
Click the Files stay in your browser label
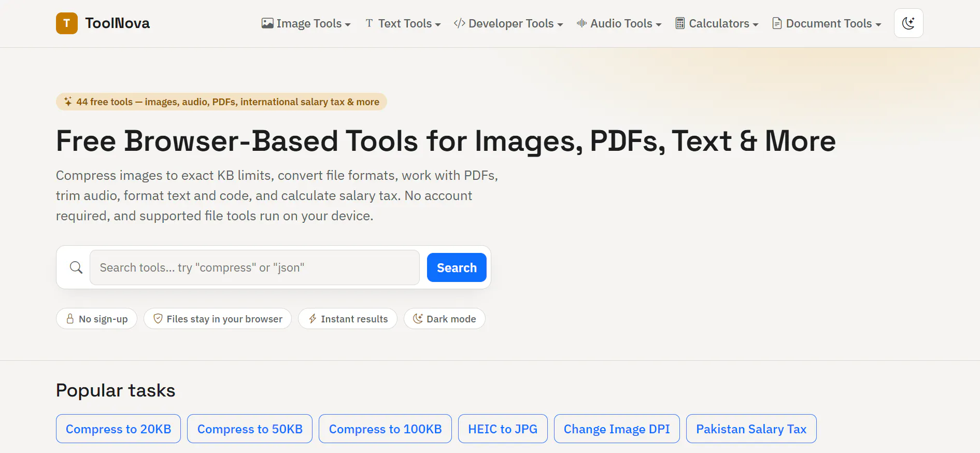point(224,319)
